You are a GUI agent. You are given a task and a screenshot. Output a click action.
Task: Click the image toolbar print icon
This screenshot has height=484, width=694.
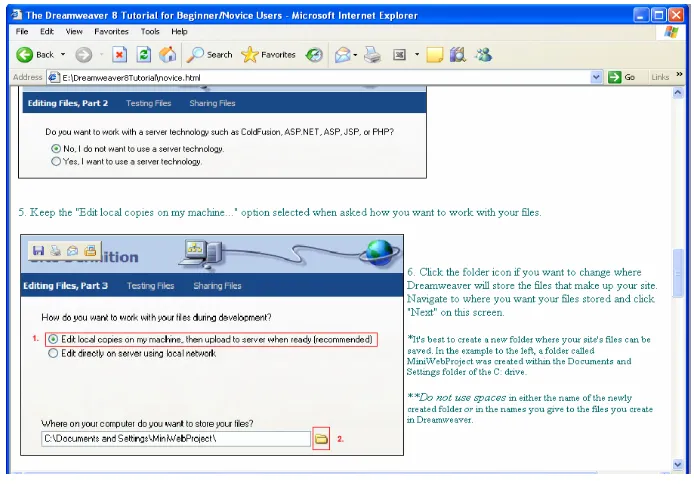(x=55, y=251)
